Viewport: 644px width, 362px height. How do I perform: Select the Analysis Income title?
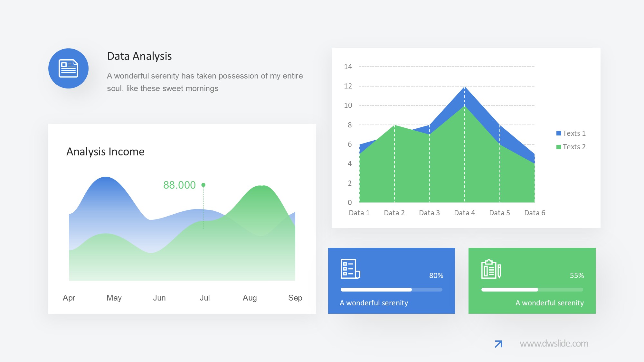pyautogui.click(x=105, y=152)
